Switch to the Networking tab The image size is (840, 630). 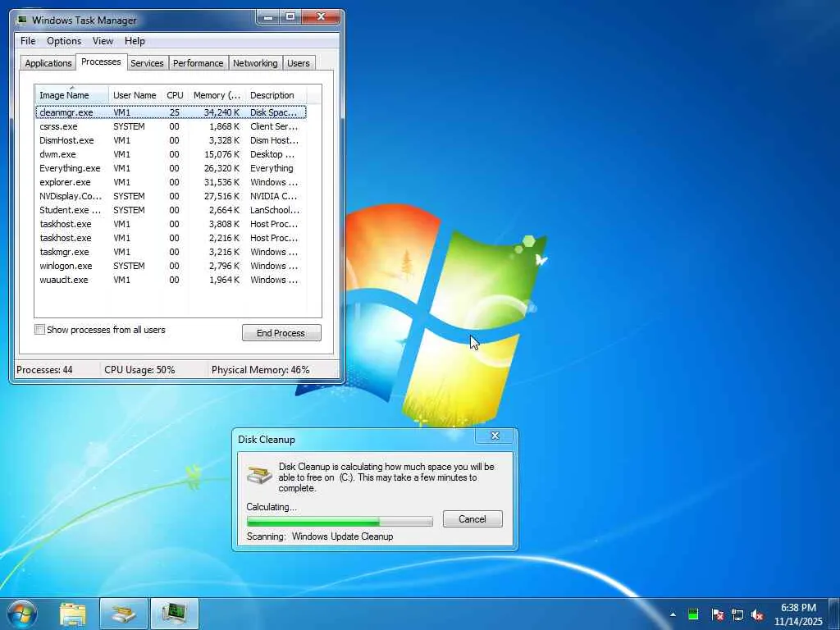pos(255,63)
